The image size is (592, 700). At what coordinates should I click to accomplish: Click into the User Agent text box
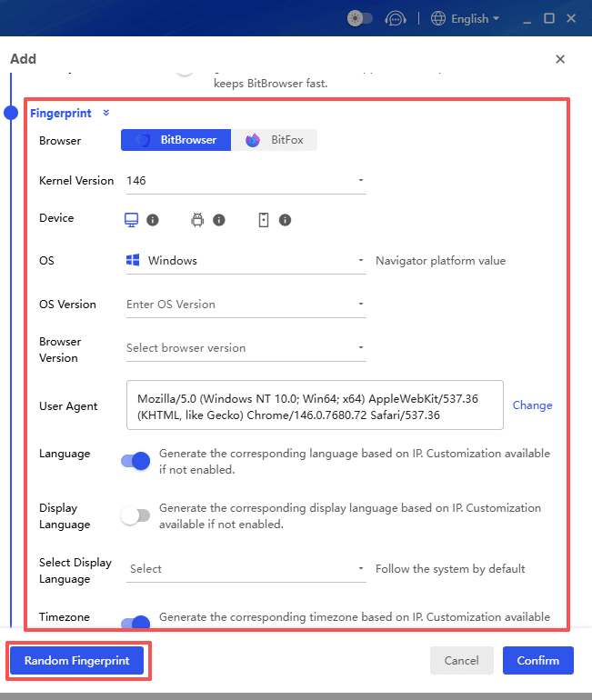(315, 405)
